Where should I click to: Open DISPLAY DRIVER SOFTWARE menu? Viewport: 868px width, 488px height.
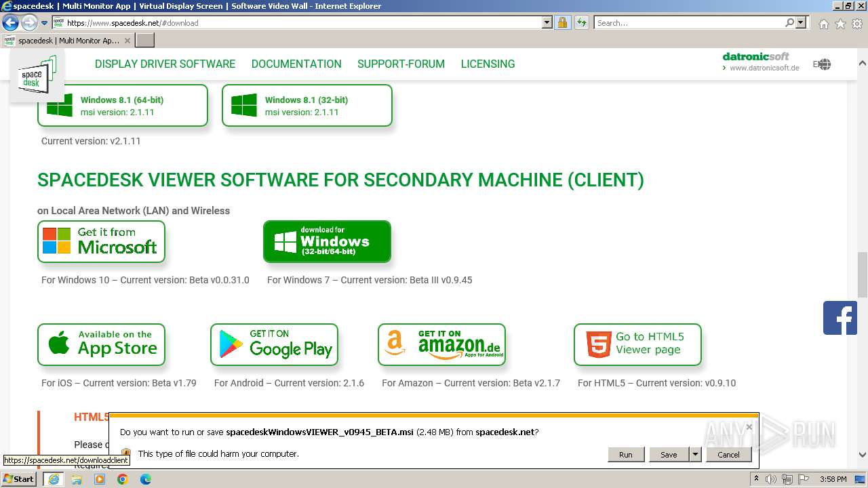(x=165, y=64)
